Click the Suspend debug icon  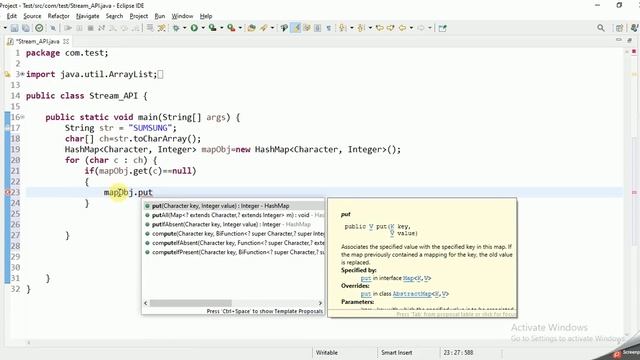tap(79, 28)
